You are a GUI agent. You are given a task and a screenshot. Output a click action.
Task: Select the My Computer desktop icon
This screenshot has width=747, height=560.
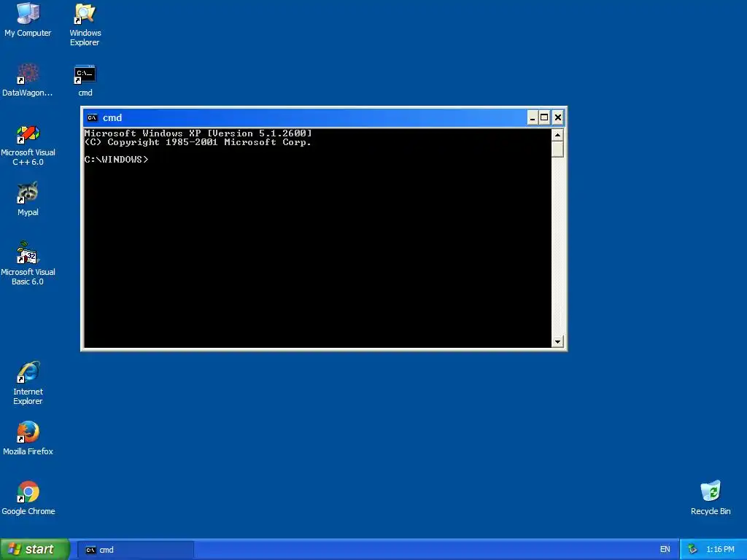point(28,20)
